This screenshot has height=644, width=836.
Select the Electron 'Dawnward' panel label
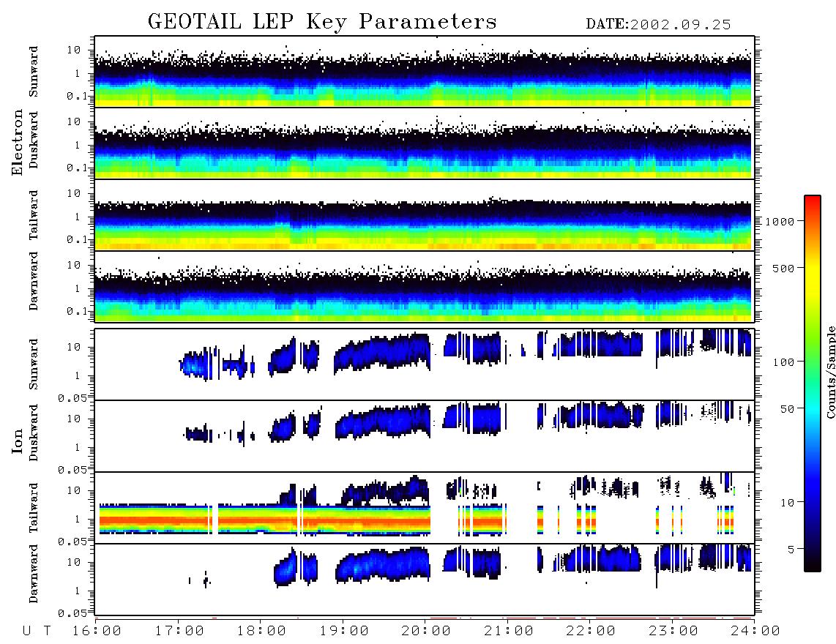pos(34,282)
